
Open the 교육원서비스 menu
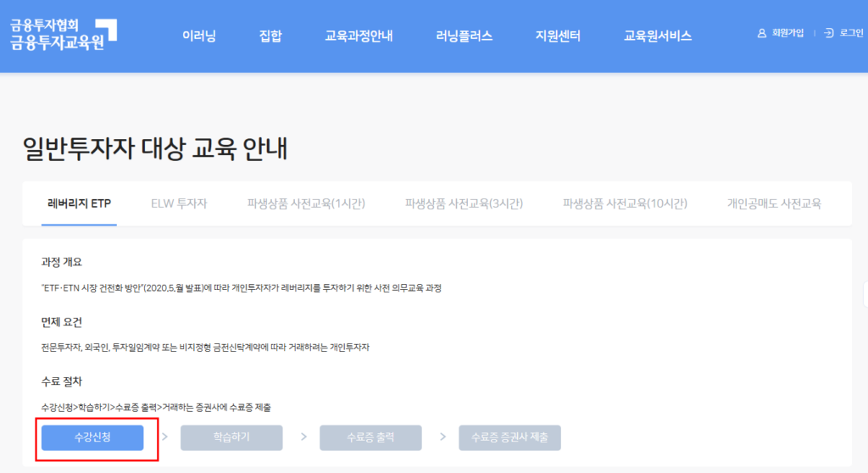click(x=658, y=36)
